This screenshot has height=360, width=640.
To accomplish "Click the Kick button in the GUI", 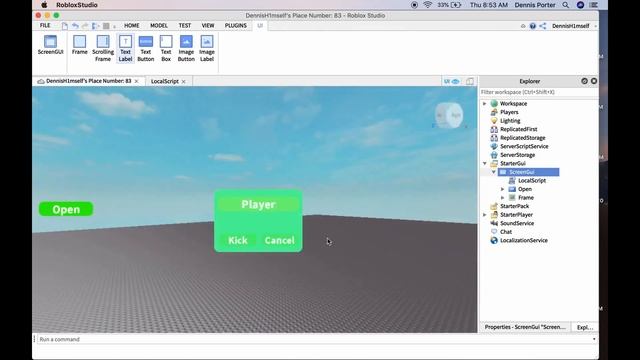I will (238, 240).
